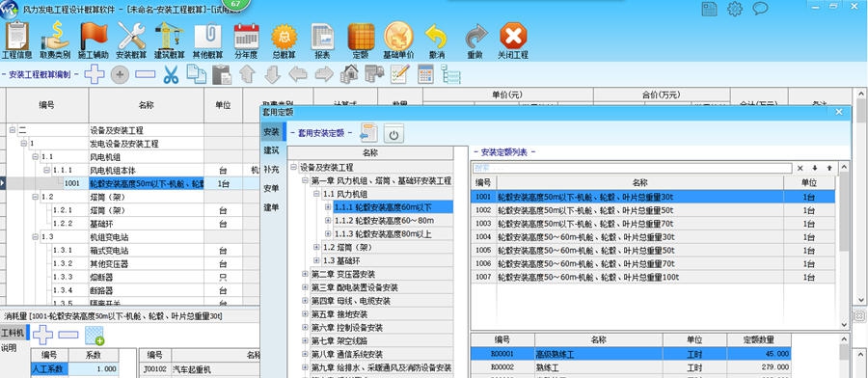868x378 pixels.
Task: Select quota row 1002 总重量50t
Action: click(x=653, y=210)
